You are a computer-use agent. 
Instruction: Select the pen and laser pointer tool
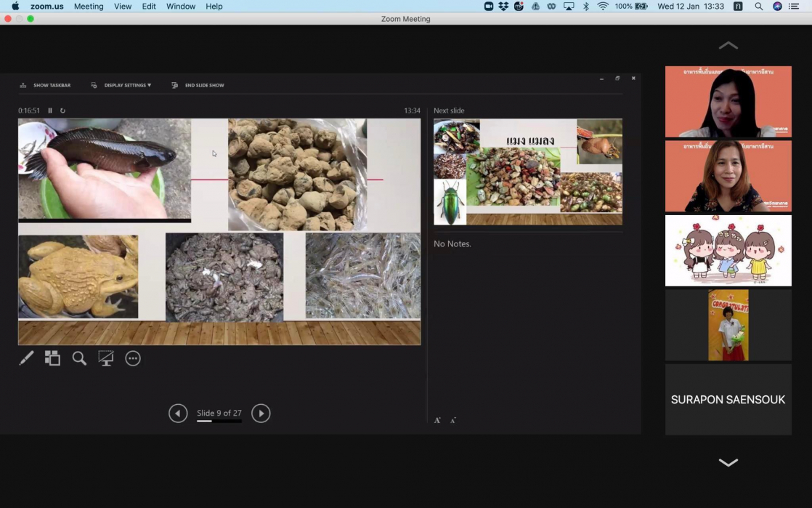click(26, 358)
